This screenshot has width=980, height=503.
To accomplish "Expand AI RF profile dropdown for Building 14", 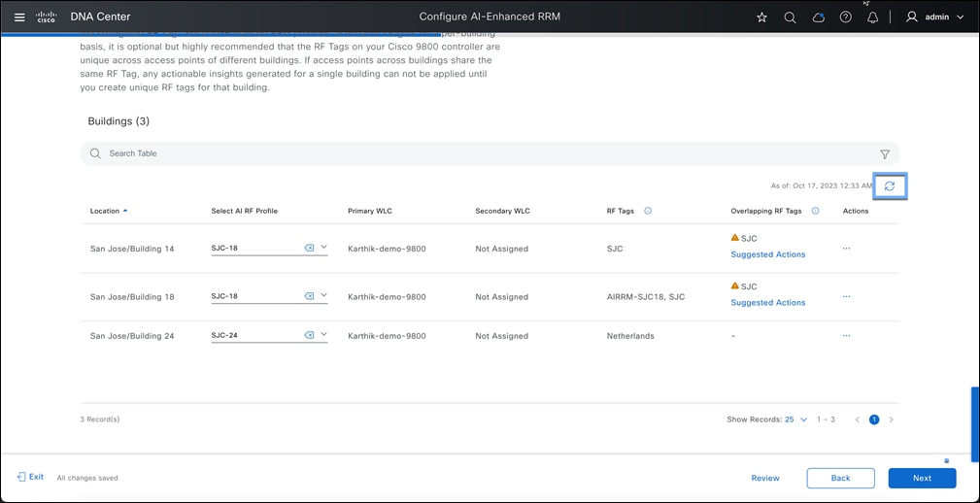I will pyautogui.click(x=323, y=247).
